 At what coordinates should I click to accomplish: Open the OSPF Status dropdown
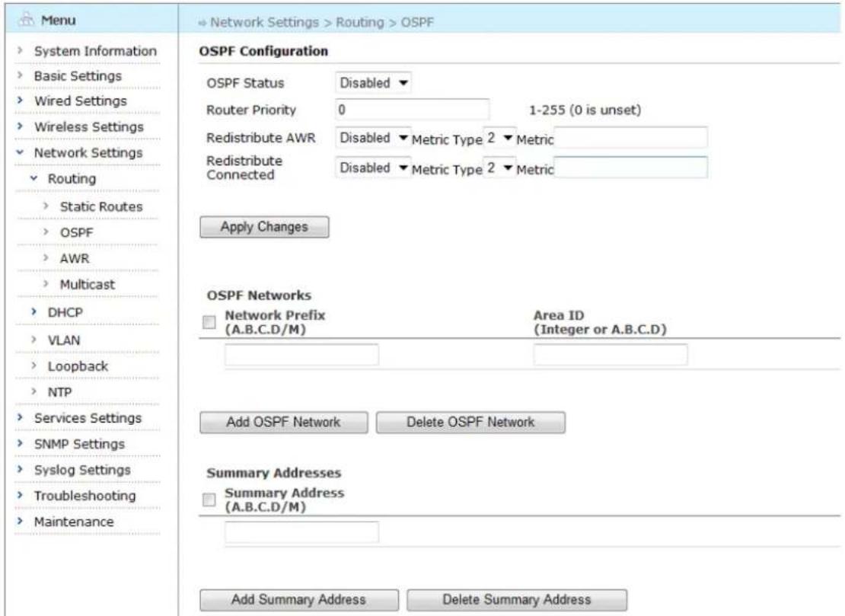373,82
